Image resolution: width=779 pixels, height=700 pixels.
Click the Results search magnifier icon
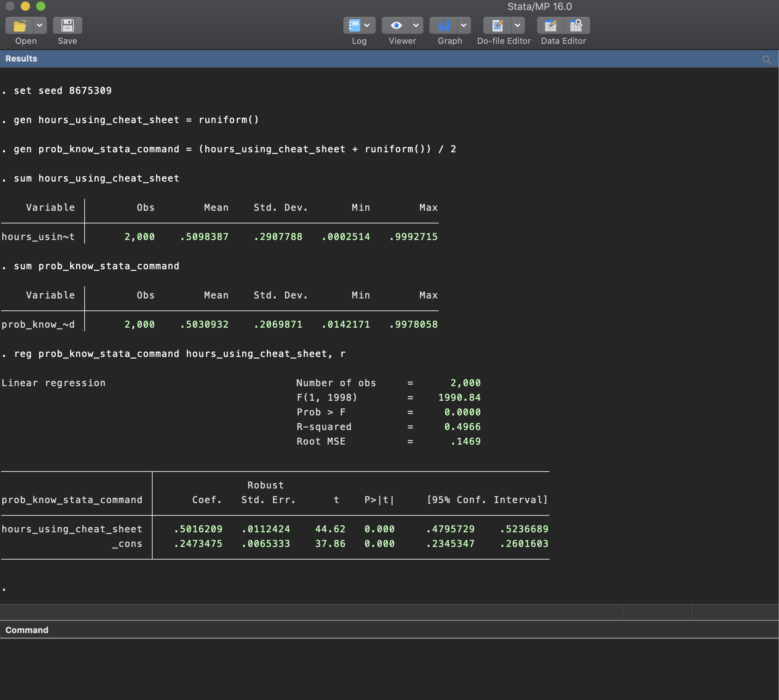coord(766,60)
